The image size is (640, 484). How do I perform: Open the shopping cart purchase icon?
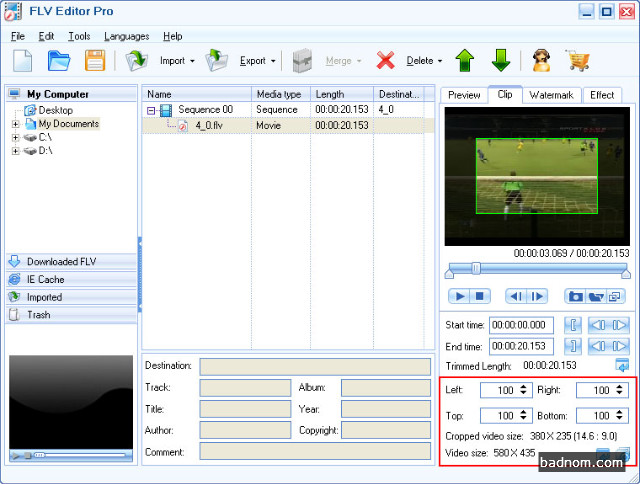tap(578, 61)
